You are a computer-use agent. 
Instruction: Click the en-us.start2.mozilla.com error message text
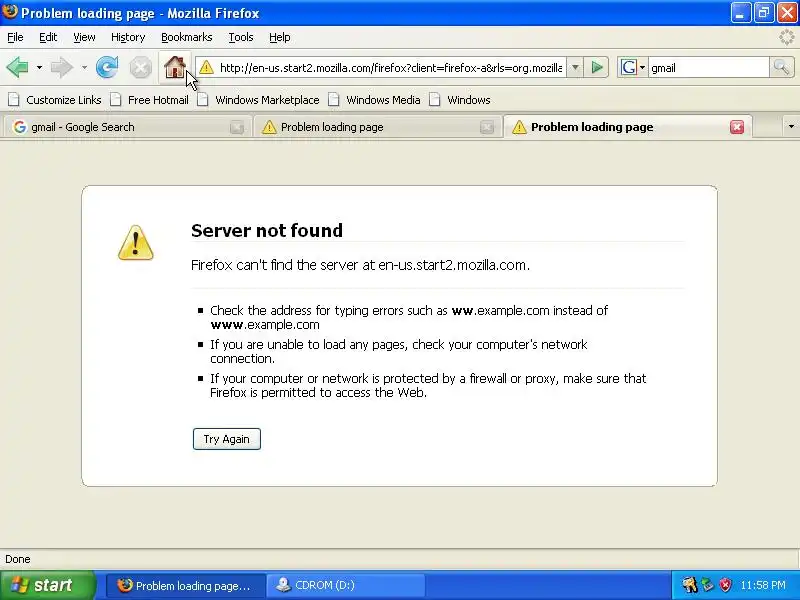(x=360, y=265)
